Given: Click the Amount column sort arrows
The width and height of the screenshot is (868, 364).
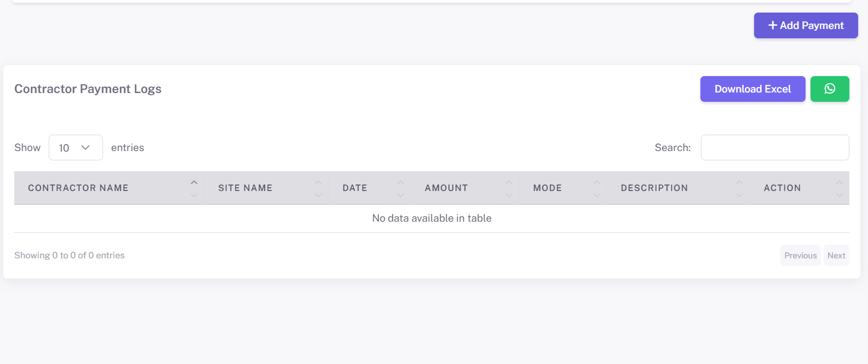Looking at the screenshot, I should point(509,188).
